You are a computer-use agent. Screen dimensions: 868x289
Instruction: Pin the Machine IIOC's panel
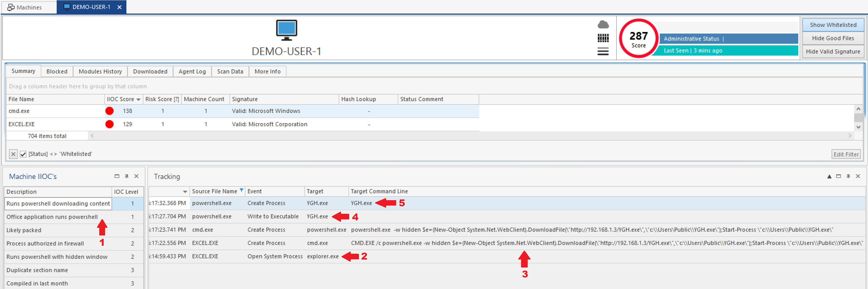(x=127, y=176)
